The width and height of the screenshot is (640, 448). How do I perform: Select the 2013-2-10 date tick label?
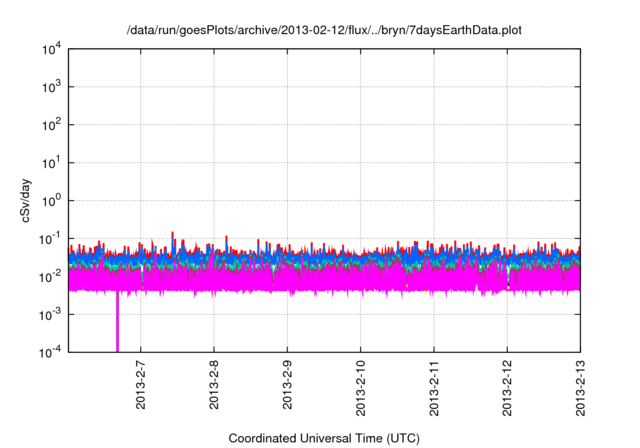pos(360,388)
